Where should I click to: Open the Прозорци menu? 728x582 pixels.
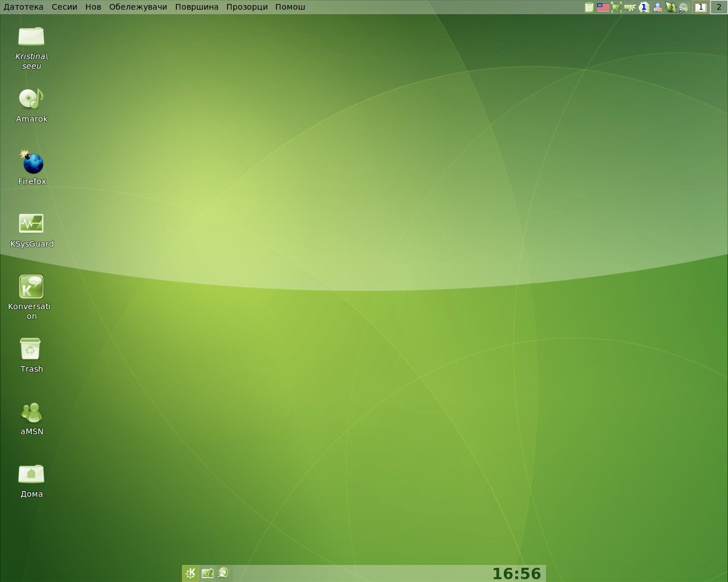tap(247, 7)
